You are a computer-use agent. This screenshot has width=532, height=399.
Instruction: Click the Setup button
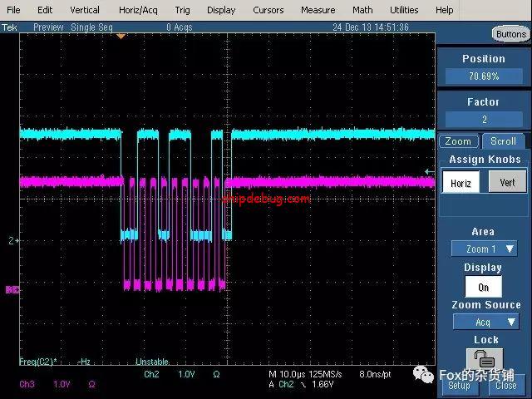click(459, 386)
